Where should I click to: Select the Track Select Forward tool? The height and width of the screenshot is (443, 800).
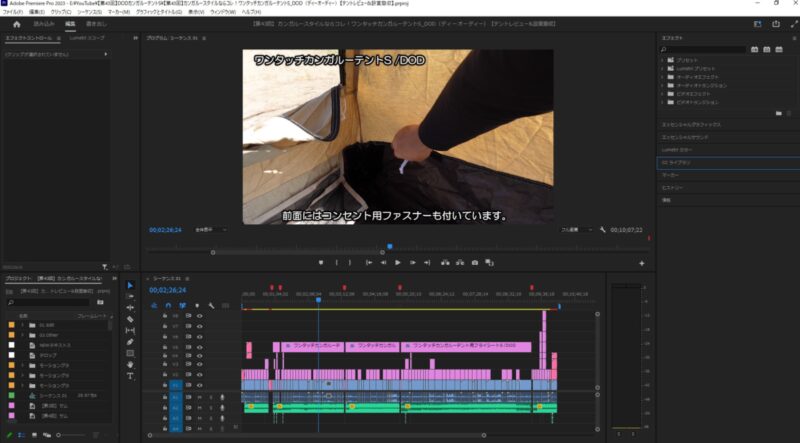point(130,297)
